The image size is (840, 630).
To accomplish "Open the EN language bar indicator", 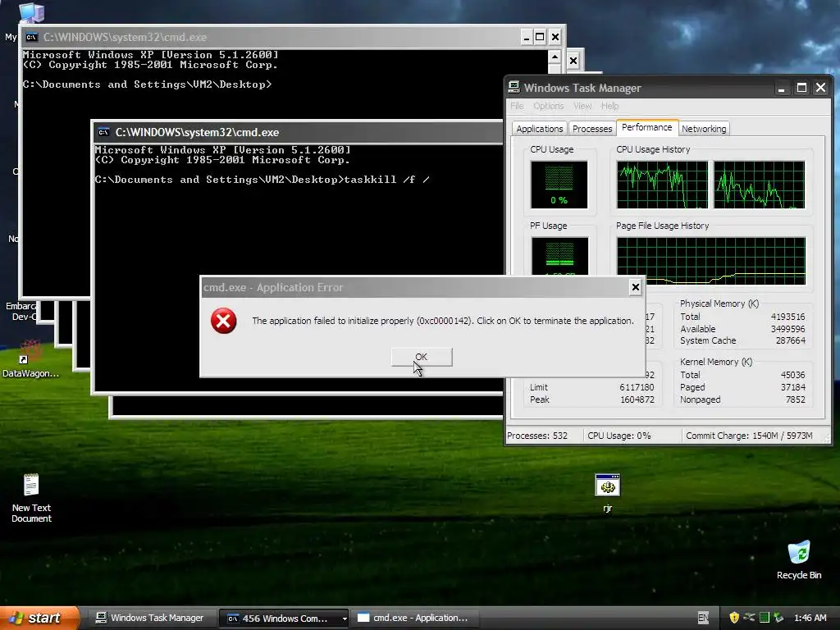I will (703, 618).
